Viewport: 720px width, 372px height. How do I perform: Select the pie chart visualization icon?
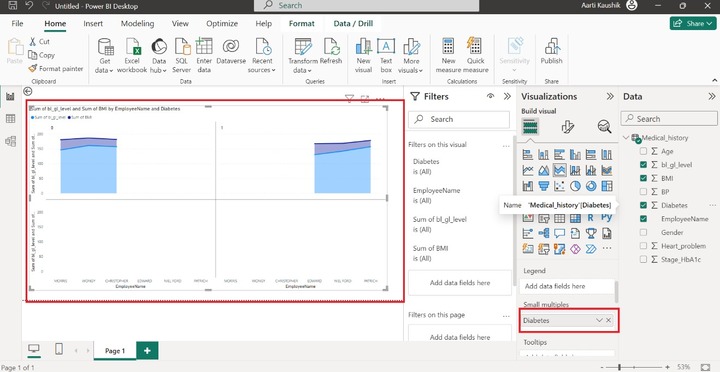[x=575, y=186]
